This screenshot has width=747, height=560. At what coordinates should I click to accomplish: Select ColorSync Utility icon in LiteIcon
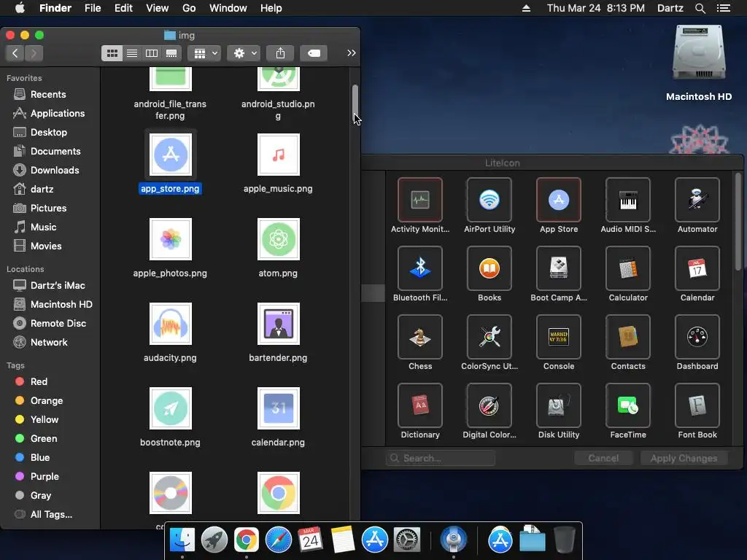click(489, 337)
